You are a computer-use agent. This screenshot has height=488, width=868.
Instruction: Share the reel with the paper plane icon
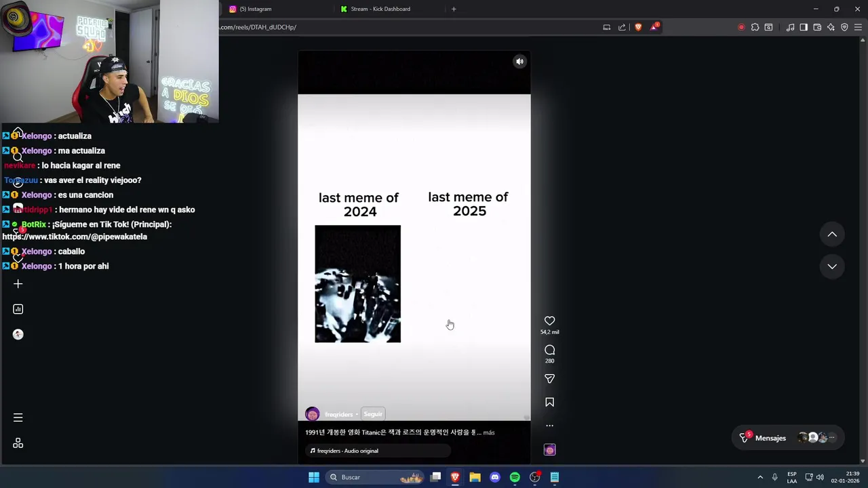[x=549, y=379]
